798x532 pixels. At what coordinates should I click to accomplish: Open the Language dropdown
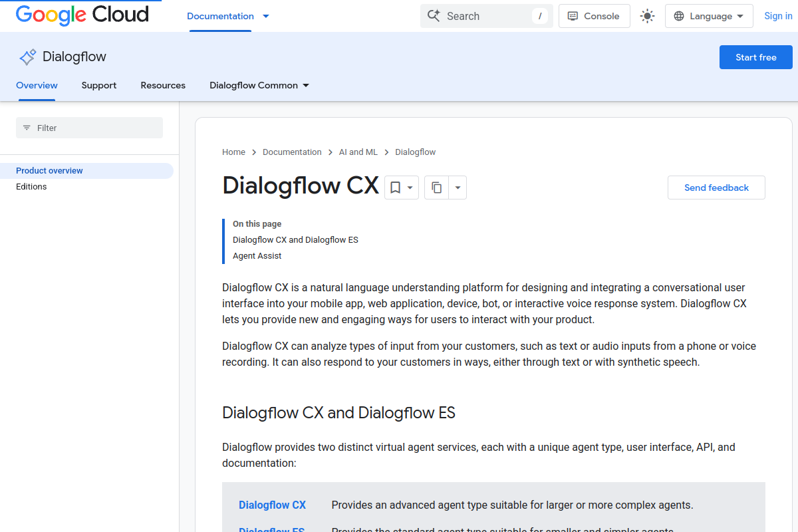pos(709,16)
